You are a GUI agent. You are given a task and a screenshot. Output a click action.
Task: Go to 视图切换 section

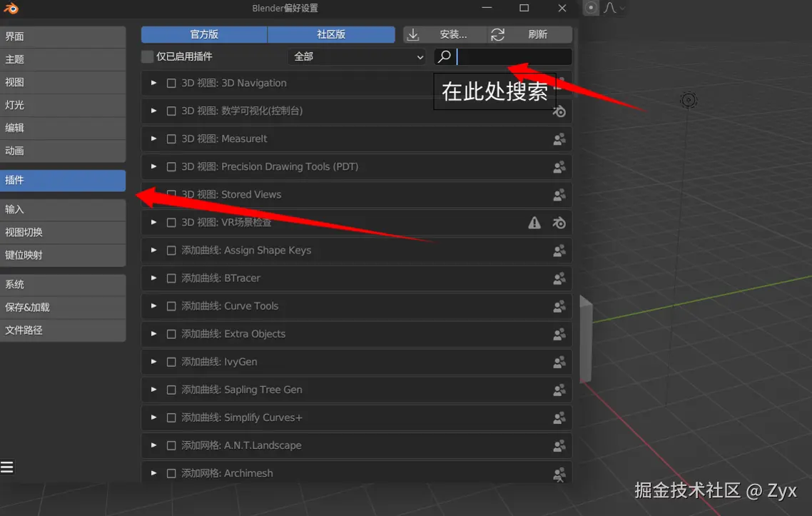[x=63, y=233]
